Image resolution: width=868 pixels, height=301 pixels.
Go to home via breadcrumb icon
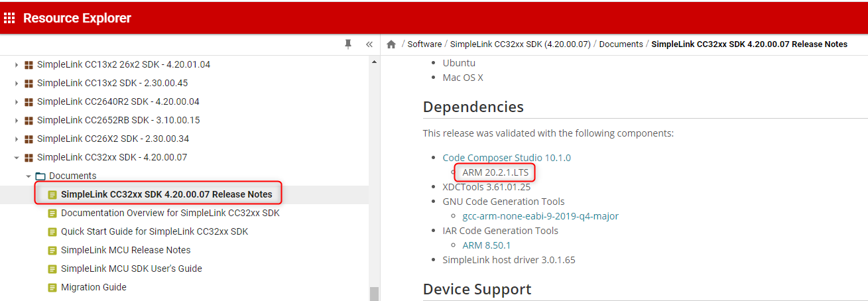click(391, 44)
